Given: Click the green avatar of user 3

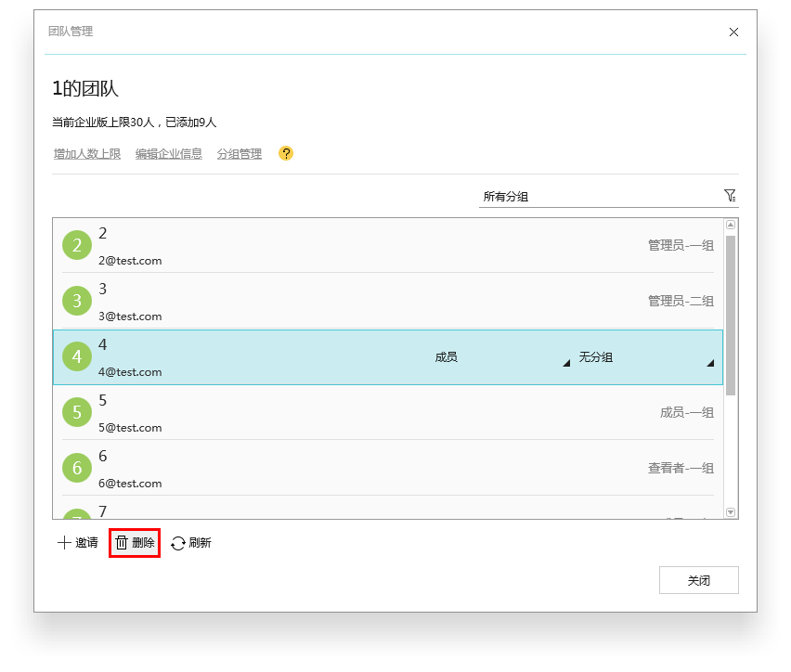Looking at the screenshot, I should point(77,301).
